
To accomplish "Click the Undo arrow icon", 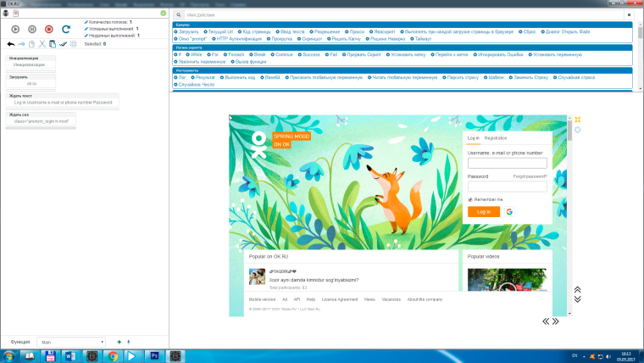I will (x=10, y=44).
